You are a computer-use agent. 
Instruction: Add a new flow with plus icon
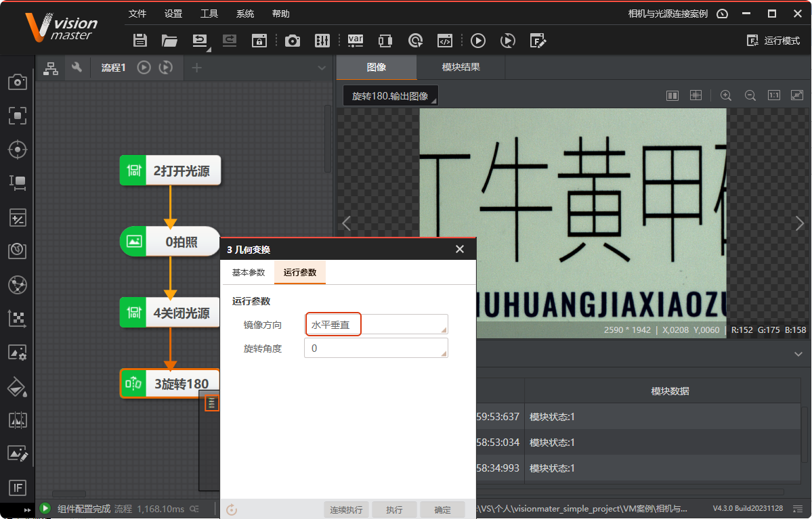[x=197, y=67]
